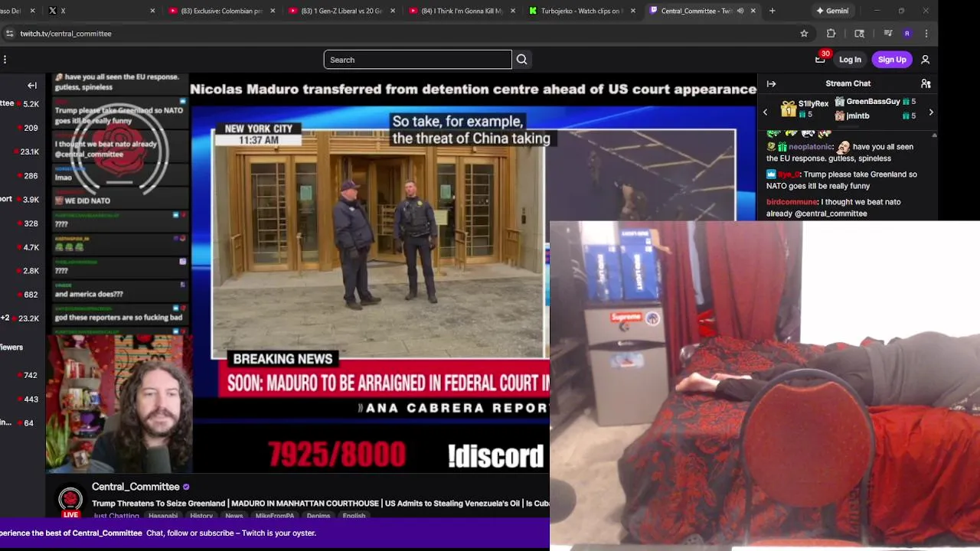Click the sidebar channel with 23.1K viewers
The width and height of the screenshot is (980, 551).
[x=23, y=152]
